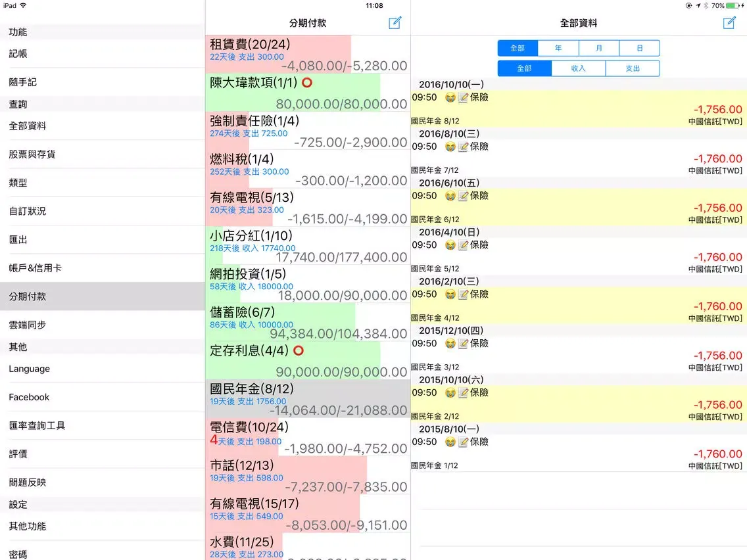This screenshot has width=747, height=560.
Task: Open Facebook in the sidebar
Action: [103, 397]
